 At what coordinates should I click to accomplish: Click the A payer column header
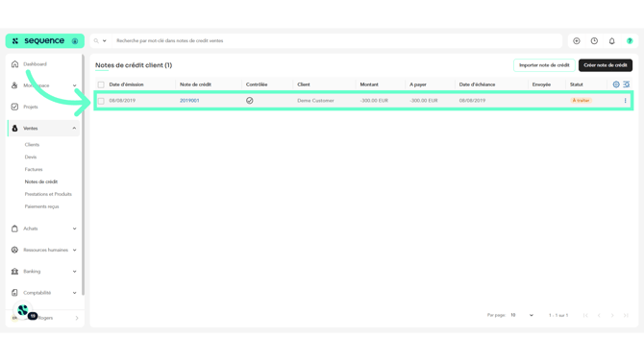coord(418,84)
